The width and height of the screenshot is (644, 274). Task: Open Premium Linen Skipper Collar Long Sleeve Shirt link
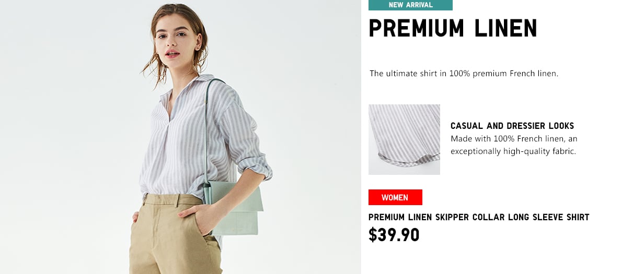(x=479, y=217)
